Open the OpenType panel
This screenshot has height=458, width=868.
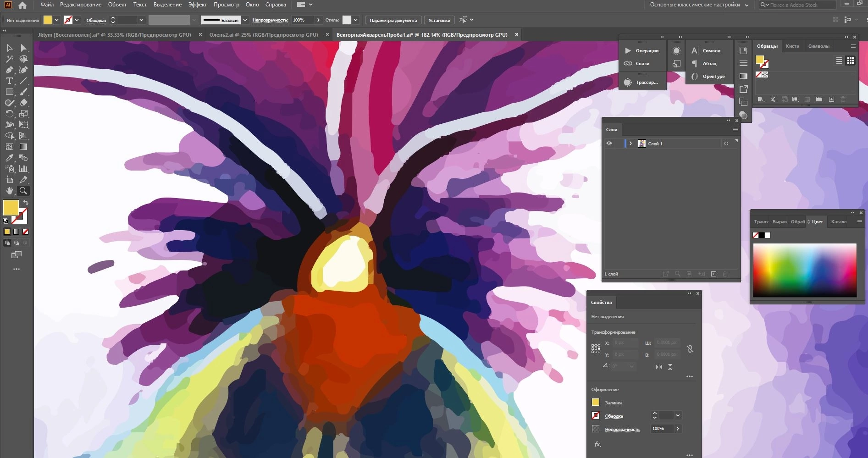tap(708, 77)
